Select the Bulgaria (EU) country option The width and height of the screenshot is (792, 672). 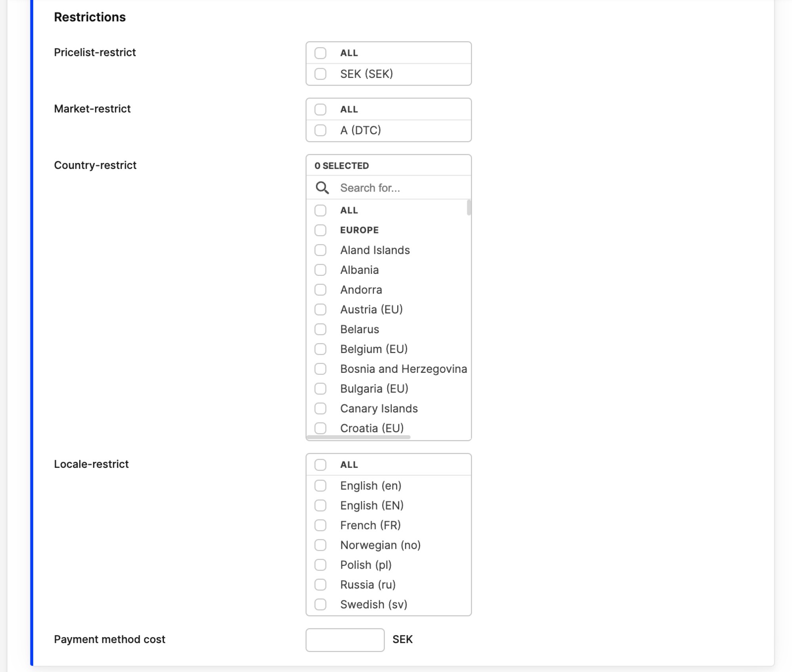click(320, 389)
